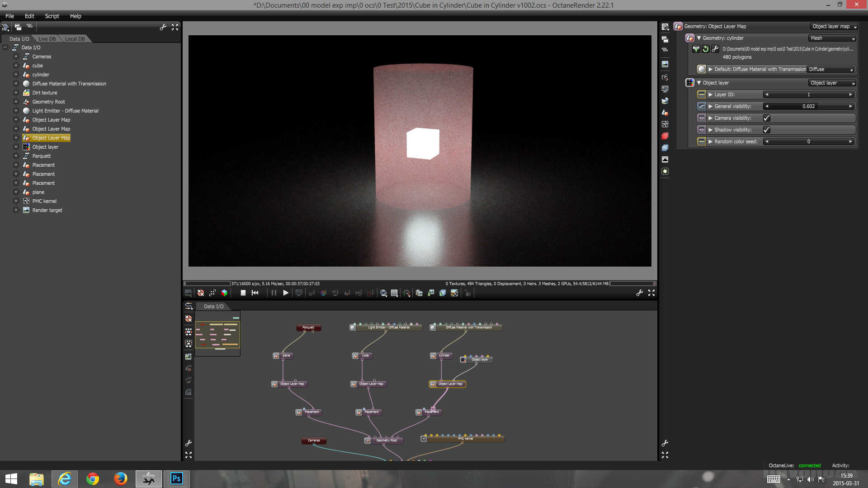Select Render target in the outliner
The image size is (868, 488).
47,210
